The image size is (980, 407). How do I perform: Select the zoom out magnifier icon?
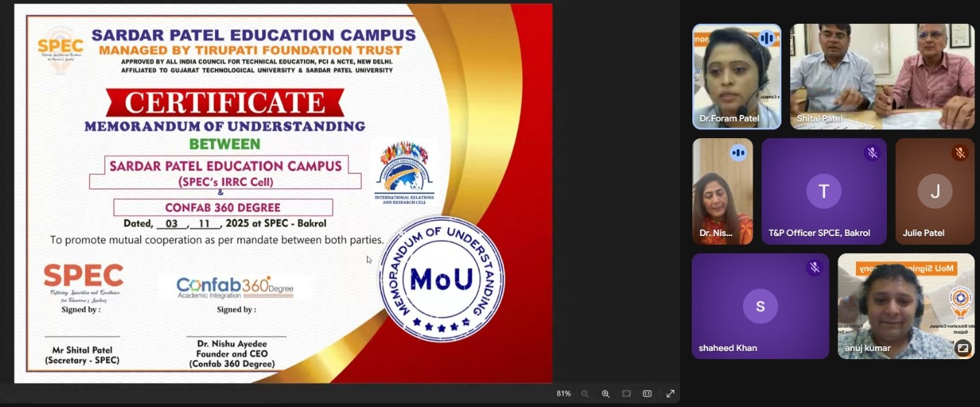pos(585,394)
